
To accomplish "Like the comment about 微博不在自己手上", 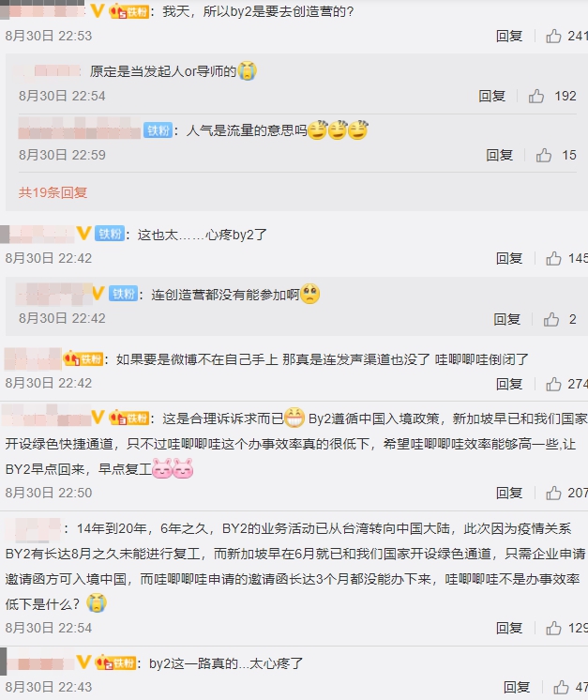I will coord(553,384).
